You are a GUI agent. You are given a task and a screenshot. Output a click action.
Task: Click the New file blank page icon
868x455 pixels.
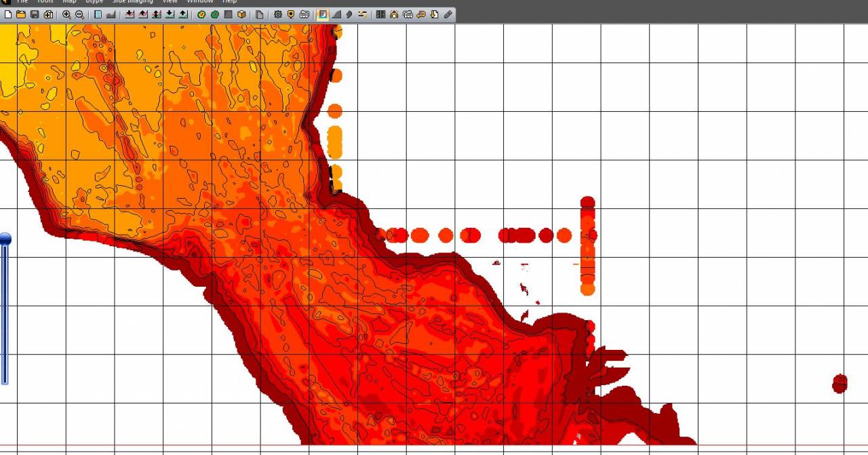click(8, 14)
